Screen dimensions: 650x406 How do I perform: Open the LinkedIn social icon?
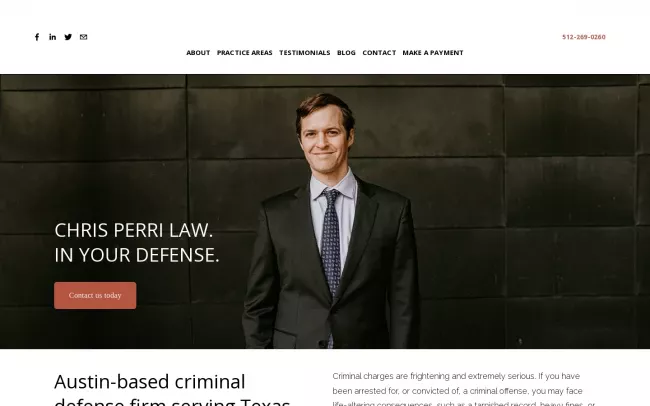(x=52, y=37)
